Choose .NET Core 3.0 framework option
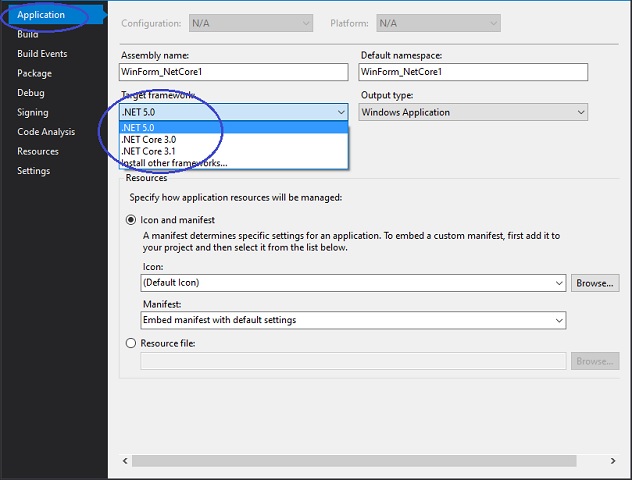Viewport: 632px width, 480px height. [x=234, y=139]
